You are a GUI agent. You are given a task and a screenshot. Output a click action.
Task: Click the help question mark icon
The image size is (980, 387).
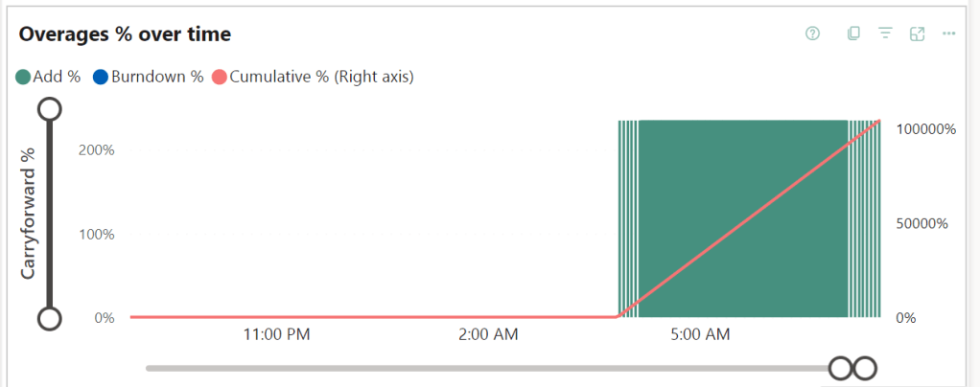[x=813, y=34]
